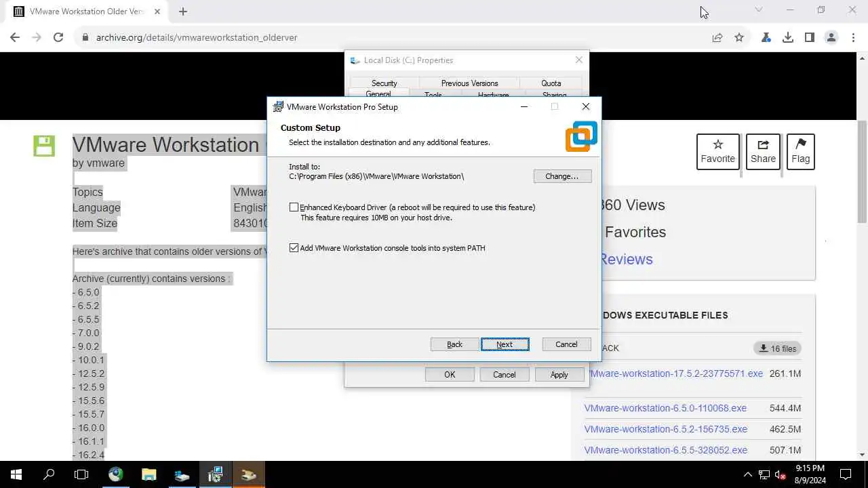Open Windows taskbar search
The width and height of the screenshot is (868, 488).
click(49, 474)
